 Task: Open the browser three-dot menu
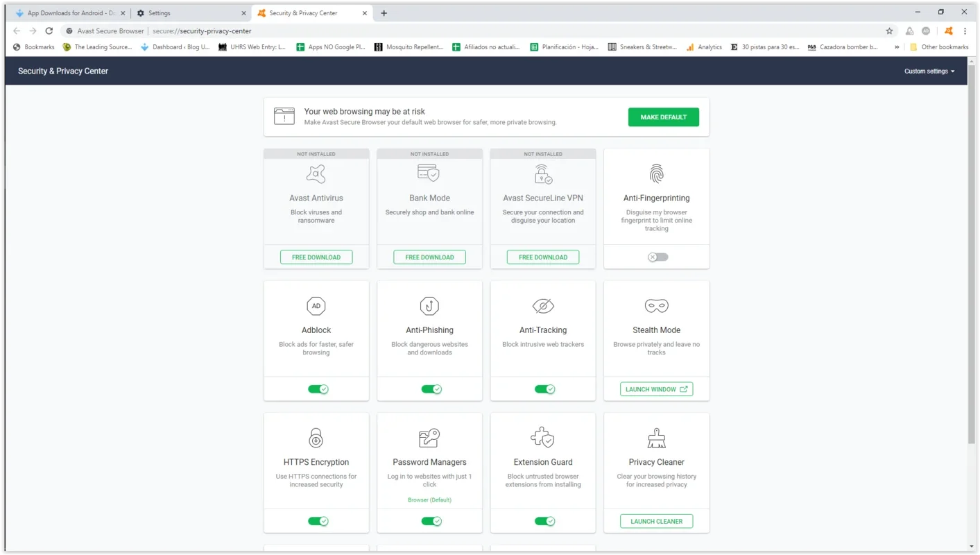click(x=965, y=31)
